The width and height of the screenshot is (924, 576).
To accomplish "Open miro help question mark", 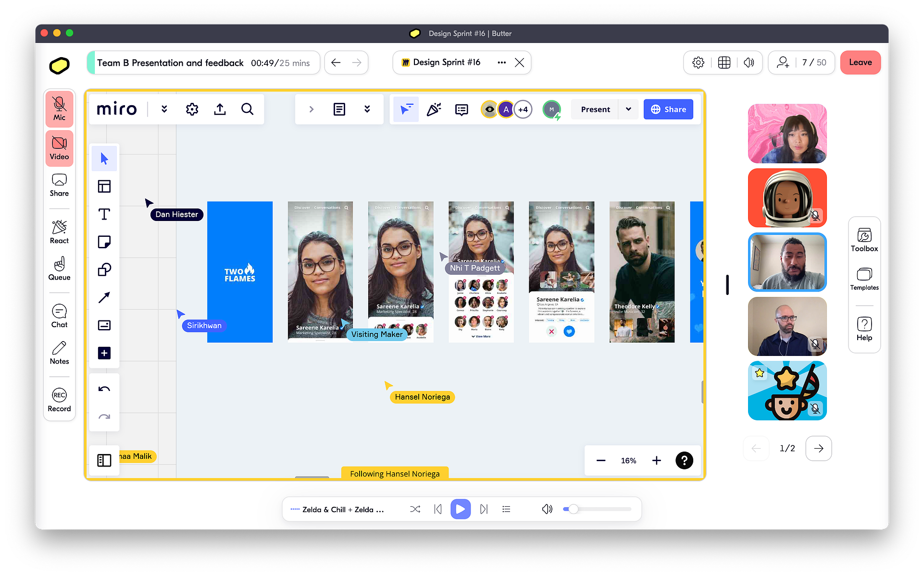I will tap(684, 460).
